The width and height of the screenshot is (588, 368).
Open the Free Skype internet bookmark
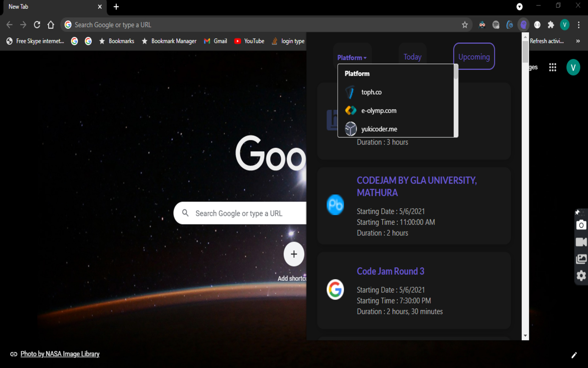[35, 41]
